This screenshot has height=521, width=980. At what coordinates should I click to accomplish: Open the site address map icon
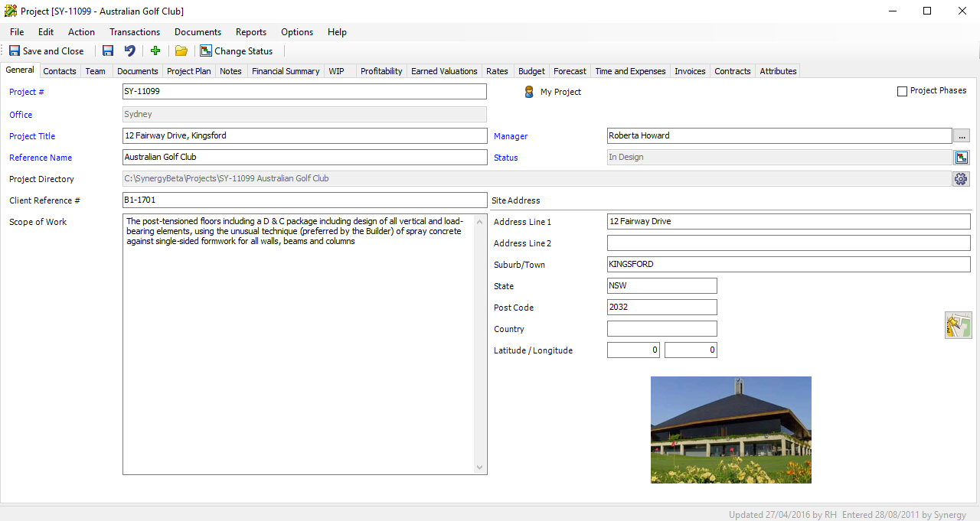click(958, 325)
